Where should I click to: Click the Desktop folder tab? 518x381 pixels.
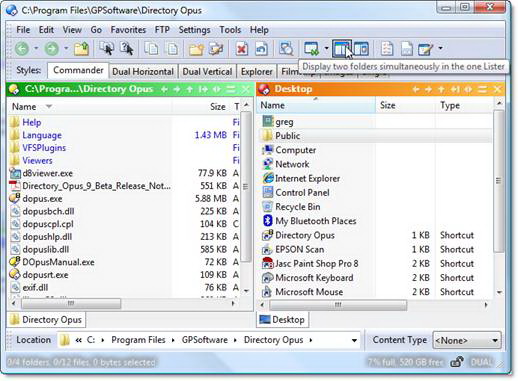click(x=283, y=320)
